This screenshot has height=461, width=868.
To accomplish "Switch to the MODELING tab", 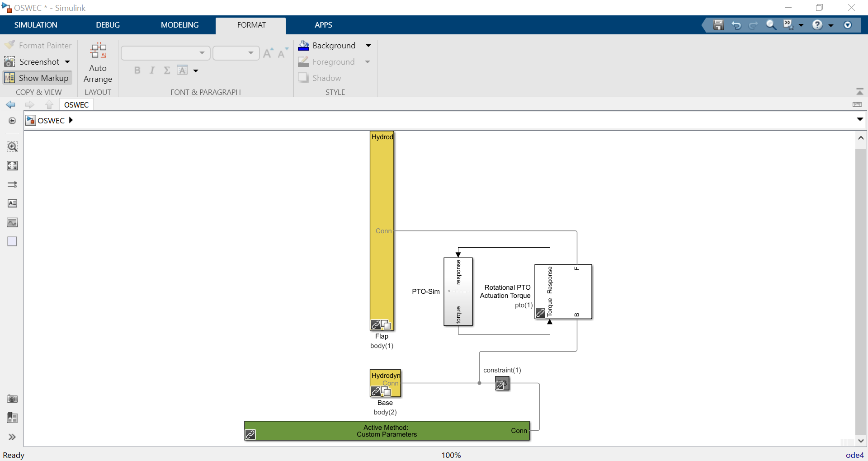I will click(x=179, y=25).
